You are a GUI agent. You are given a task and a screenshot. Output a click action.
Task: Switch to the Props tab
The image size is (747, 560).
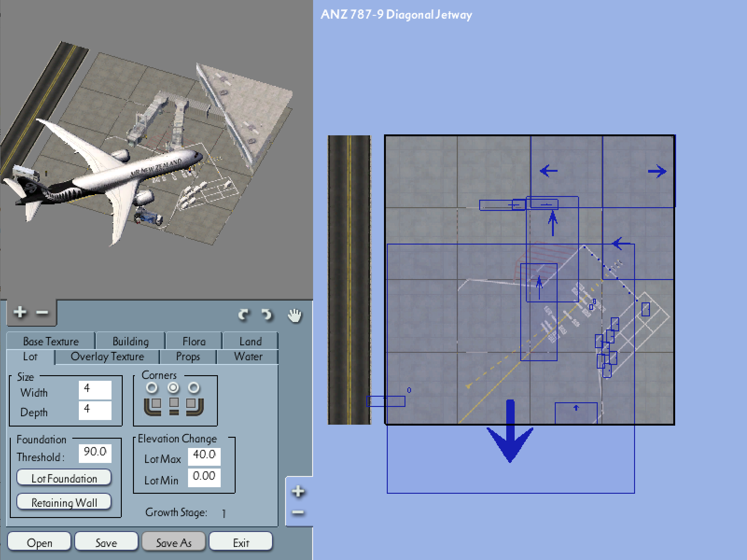click(188, 357)
